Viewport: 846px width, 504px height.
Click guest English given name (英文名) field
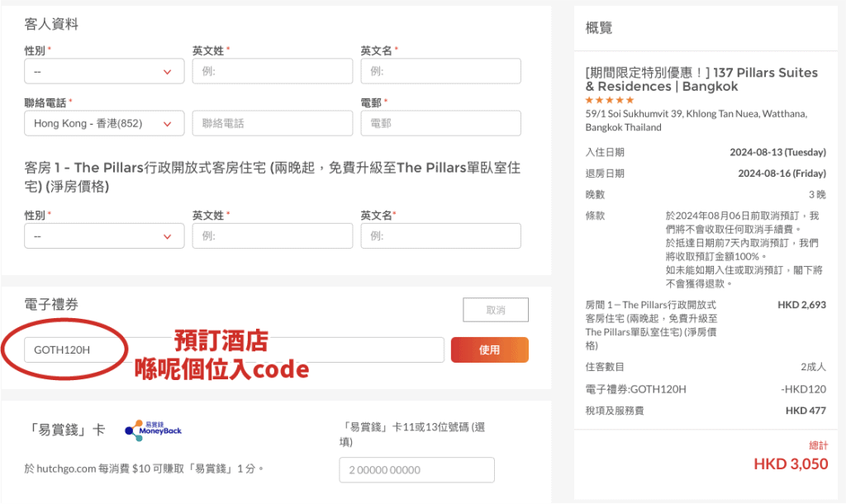click(440, 71)
